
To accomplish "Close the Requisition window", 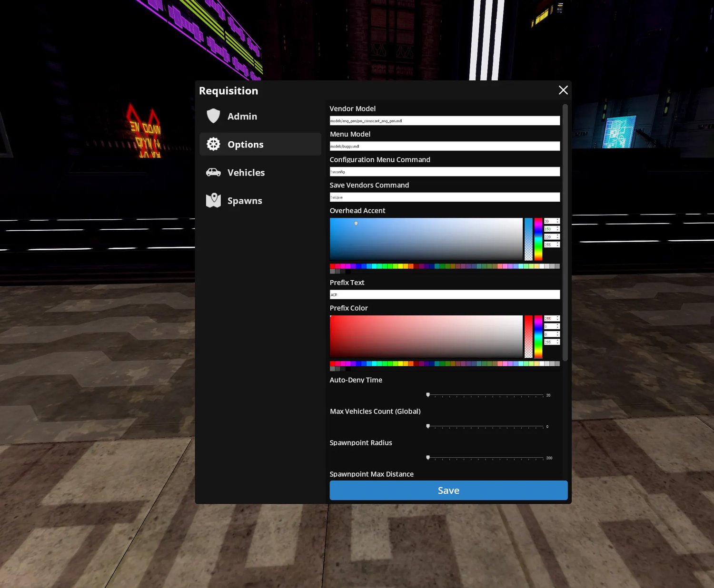I will (x=563, y=90).
